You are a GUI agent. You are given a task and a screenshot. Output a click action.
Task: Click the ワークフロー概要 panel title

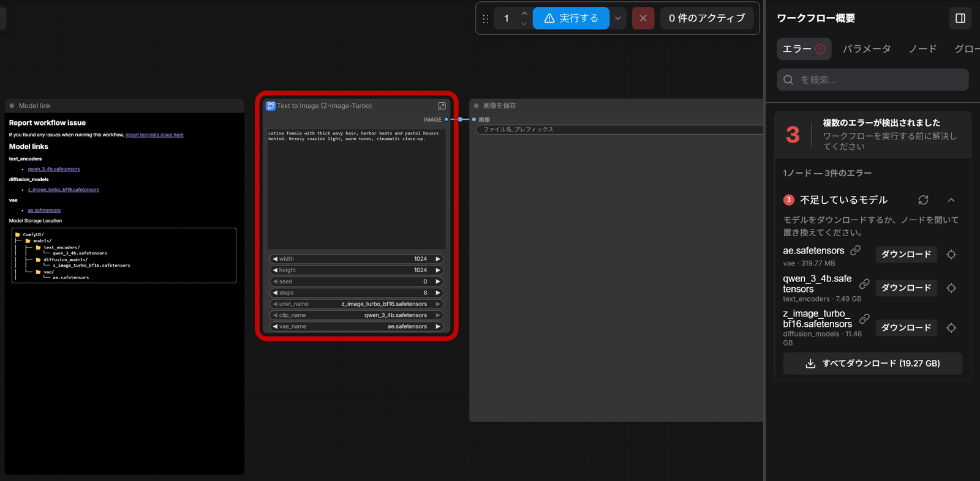(x=816, y=18)
